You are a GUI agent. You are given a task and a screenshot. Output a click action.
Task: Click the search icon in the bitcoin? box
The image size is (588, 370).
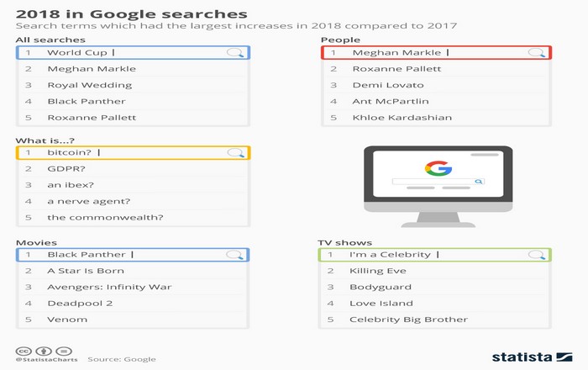click(235, 153)
